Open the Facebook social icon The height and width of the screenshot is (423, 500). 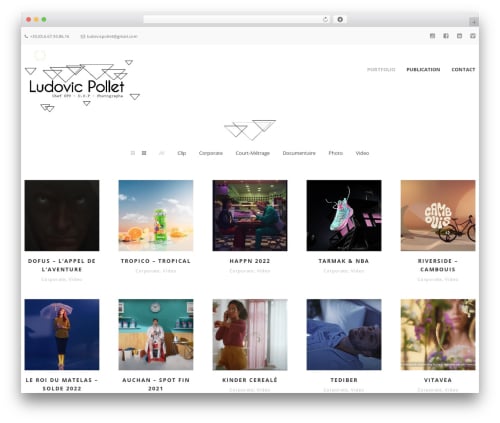(x=446, y=36)
